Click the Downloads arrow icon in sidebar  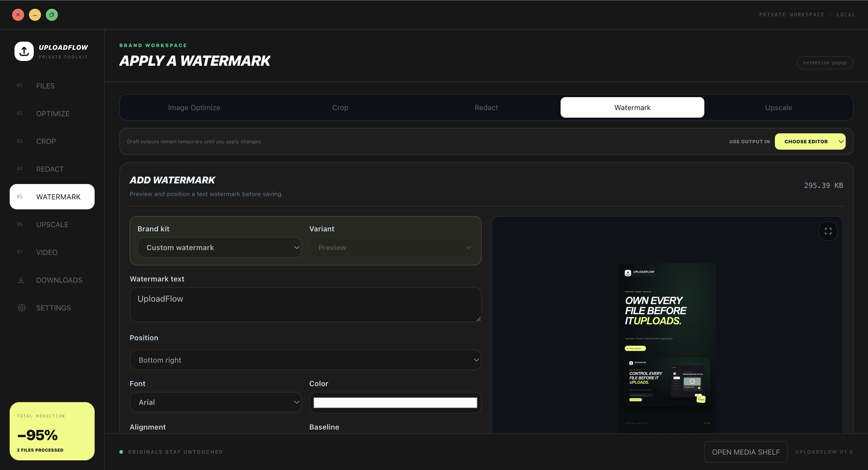click(21, 280)
